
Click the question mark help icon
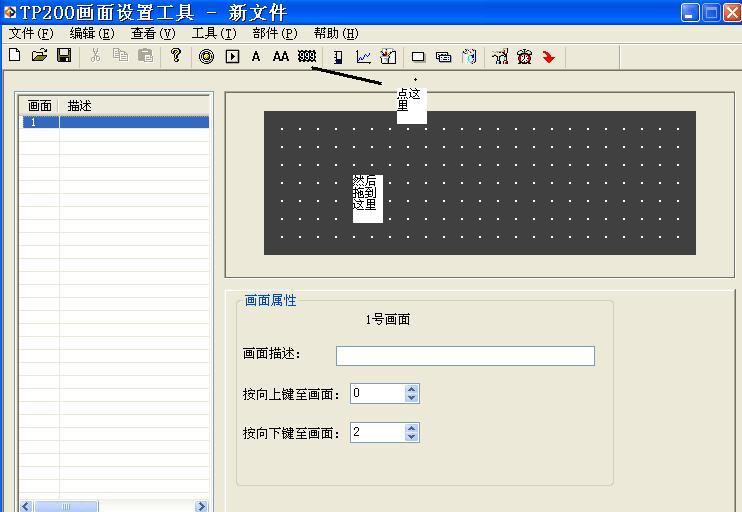(x=176, y=56)
